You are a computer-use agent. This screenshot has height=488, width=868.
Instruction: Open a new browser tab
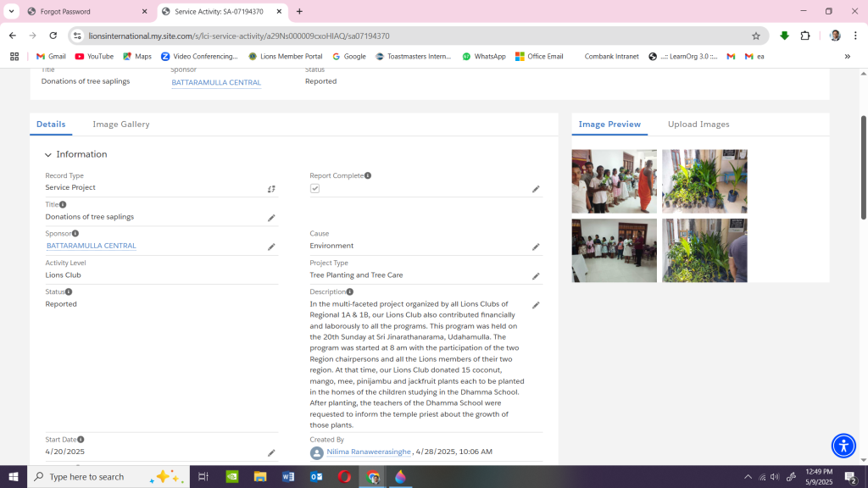tap(299, 11)
